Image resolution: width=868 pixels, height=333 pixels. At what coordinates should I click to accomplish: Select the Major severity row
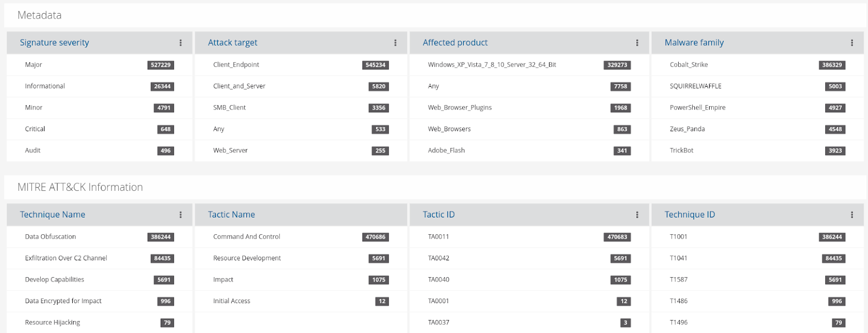point(100,65)
